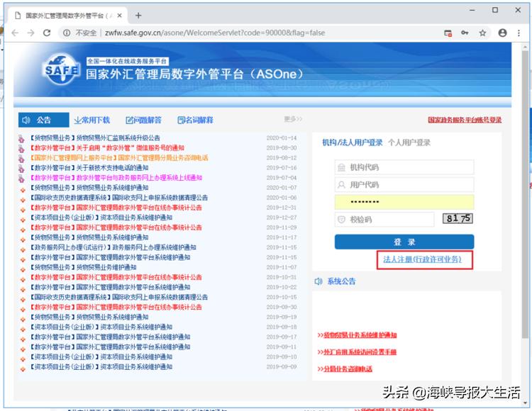Click the date 2019-11-29
Image resolution: width=532 pixels, height=411 pixels.
tap(282, 227)
